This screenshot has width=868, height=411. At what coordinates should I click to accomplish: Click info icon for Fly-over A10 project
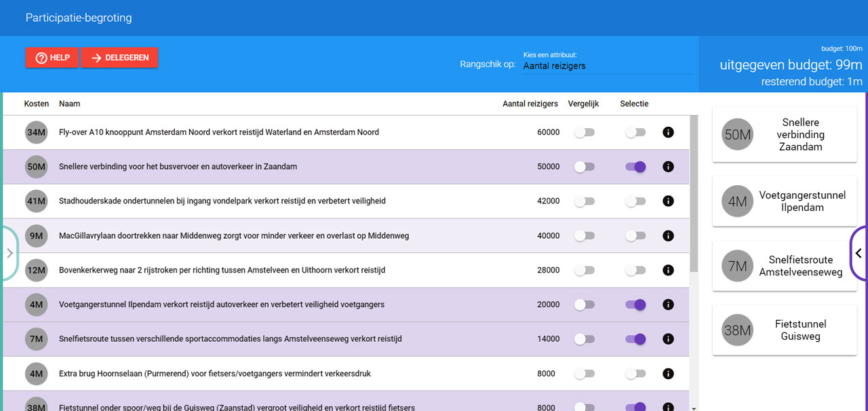(668, 132)
